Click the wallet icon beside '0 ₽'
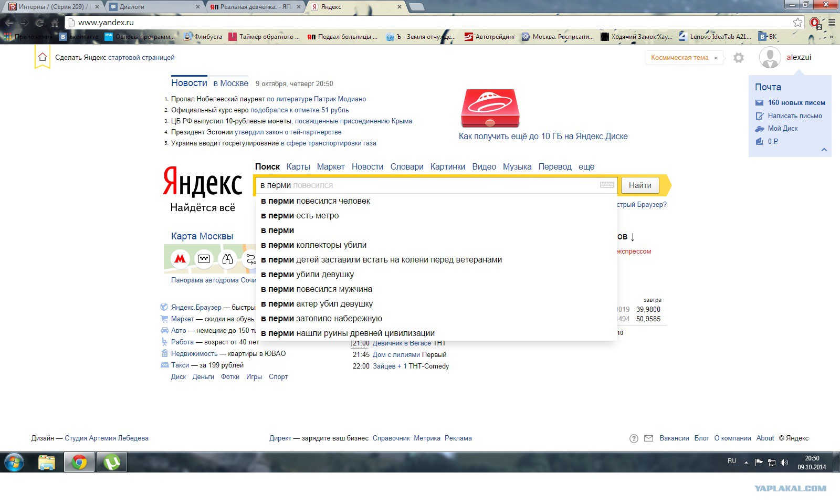 point(759,141)
